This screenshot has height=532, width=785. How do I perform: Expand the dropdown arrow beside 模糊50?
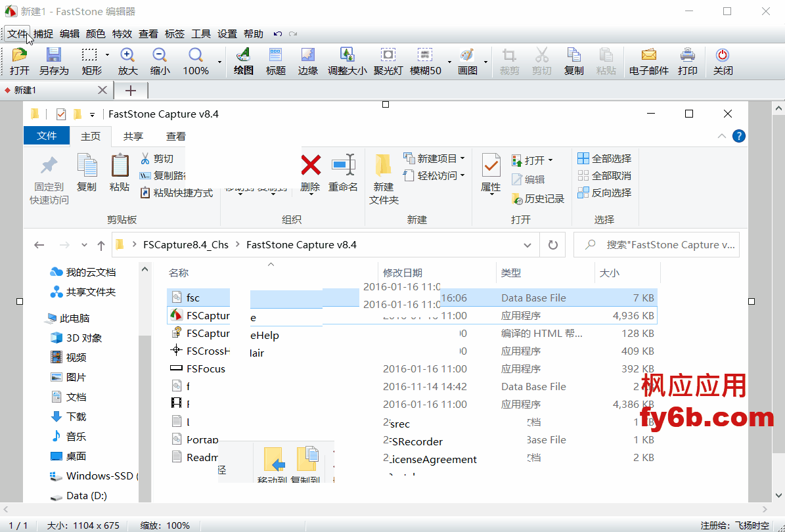[449, 62]
